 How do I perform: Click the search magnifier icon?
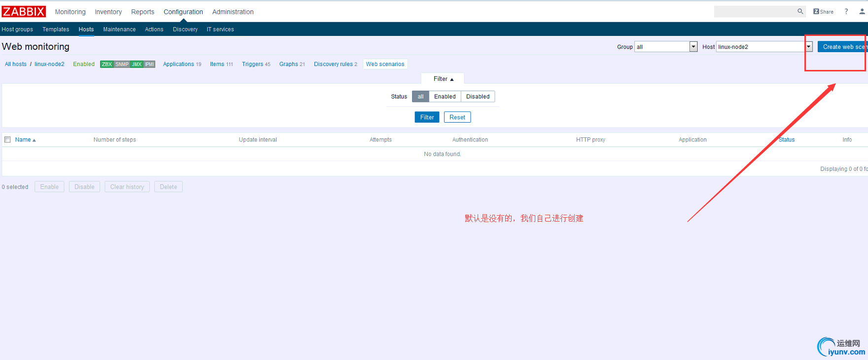pyautogui.click(x=800, y=11)
